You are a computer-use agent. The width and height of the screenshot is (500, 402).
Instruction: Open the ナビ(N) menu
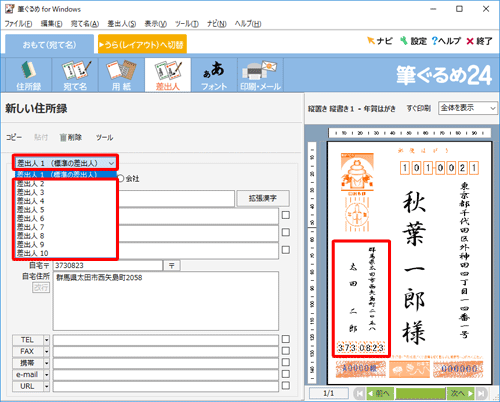(217, 24)
